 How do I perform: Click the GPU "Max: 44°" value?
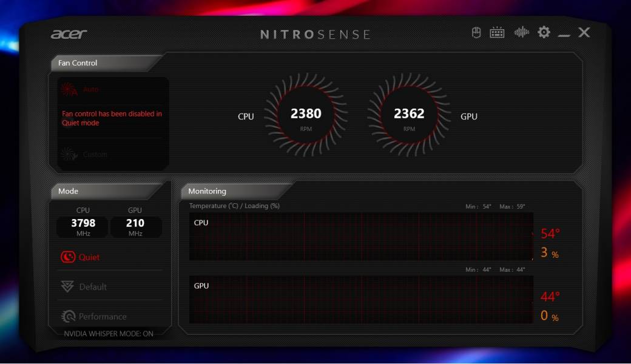(x=512, y=270)
